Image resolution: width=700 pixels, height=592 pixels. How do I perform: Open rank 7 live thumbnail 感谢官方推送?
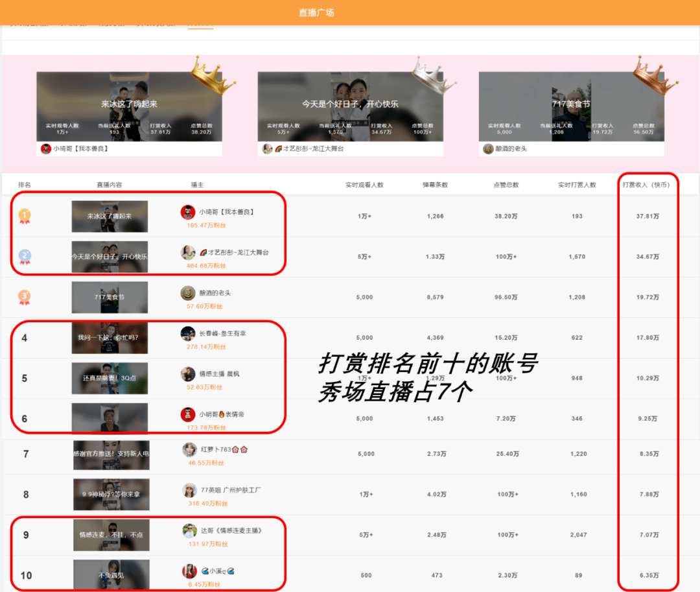click(111, 454)
